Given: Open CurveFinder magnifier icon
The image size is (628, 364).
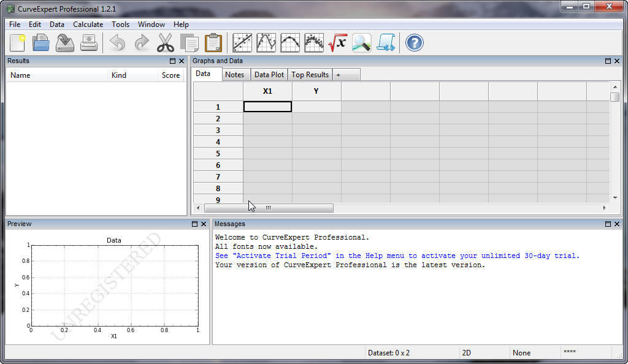Looking at the screenshot, I should (362, 43).
